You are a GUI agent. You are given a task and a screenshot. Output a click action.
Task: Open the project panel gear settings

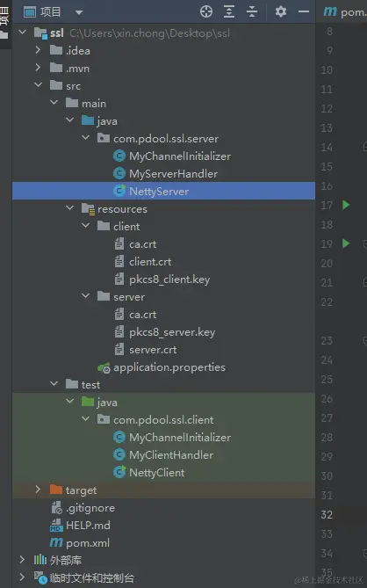281,11
